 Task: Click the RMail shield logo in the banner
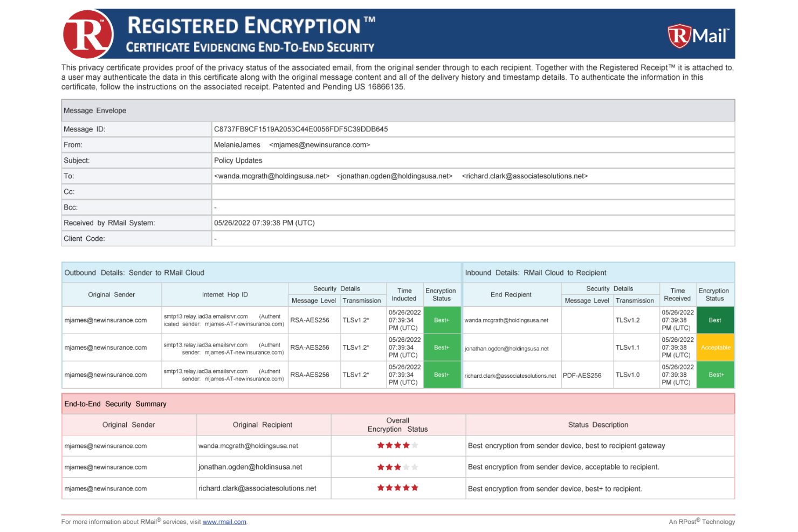click(x=698, y=36)
